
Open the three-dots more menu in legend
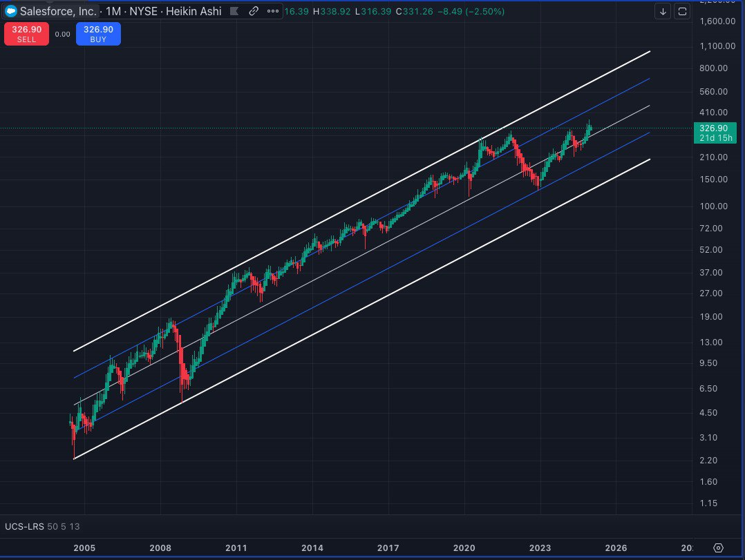(272, 11)
